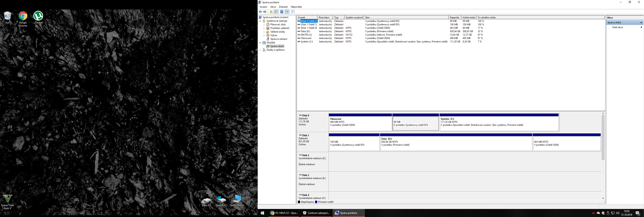This screenshot has height=217, width=644.
Task: Collapse the Systémové nástroje tree node
Action: pos(260,21)
